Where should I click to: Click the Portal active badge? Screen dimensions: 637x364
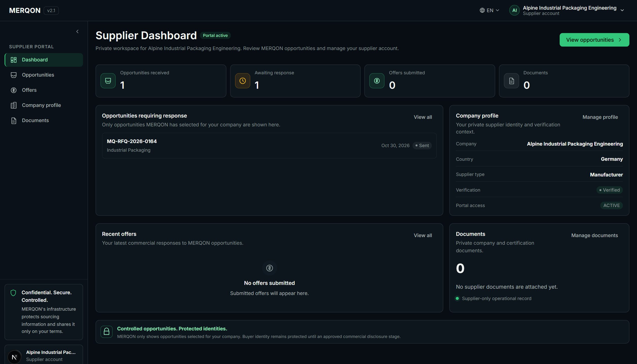click(x=215, y=35)
